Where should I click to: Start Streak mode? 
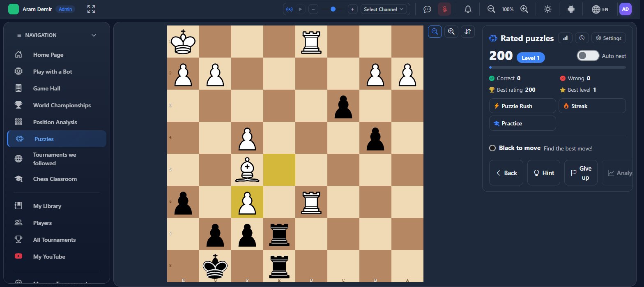[592, 106]
